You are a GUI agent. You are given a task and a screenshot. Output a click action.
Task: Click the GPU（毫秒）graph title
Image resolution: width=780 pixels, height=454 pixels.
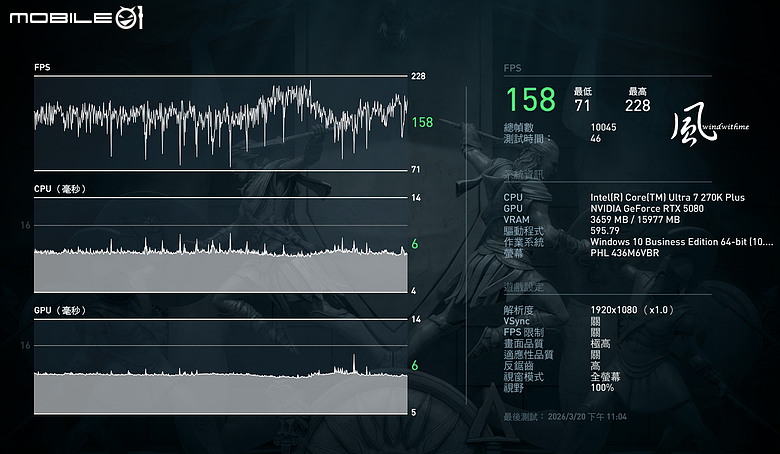(60, 310)
